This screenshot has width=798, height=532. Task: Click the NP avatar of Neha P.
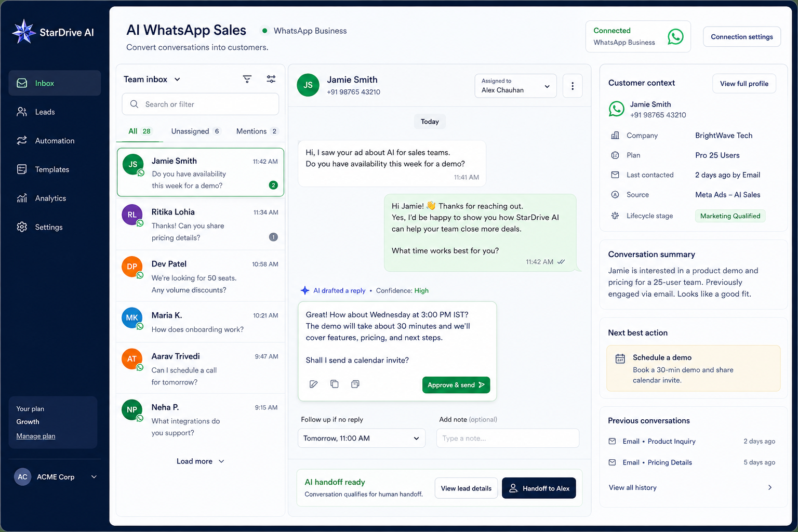pyautogui.click(x=132, y=409)
